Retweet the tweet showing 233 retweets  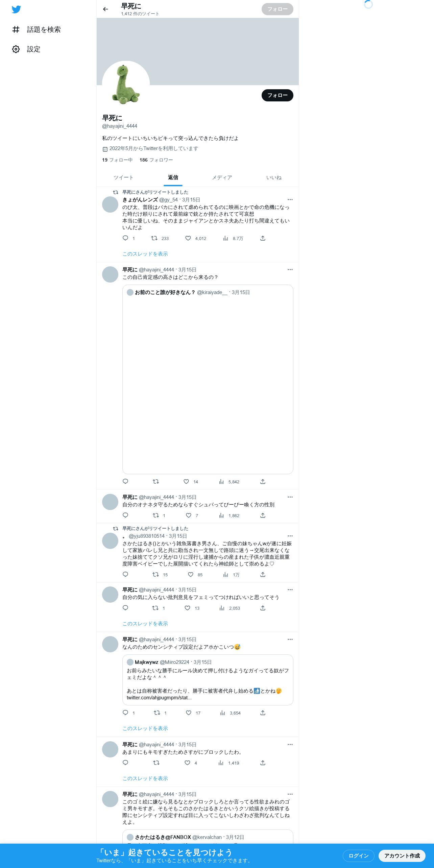tap(154, 238)
